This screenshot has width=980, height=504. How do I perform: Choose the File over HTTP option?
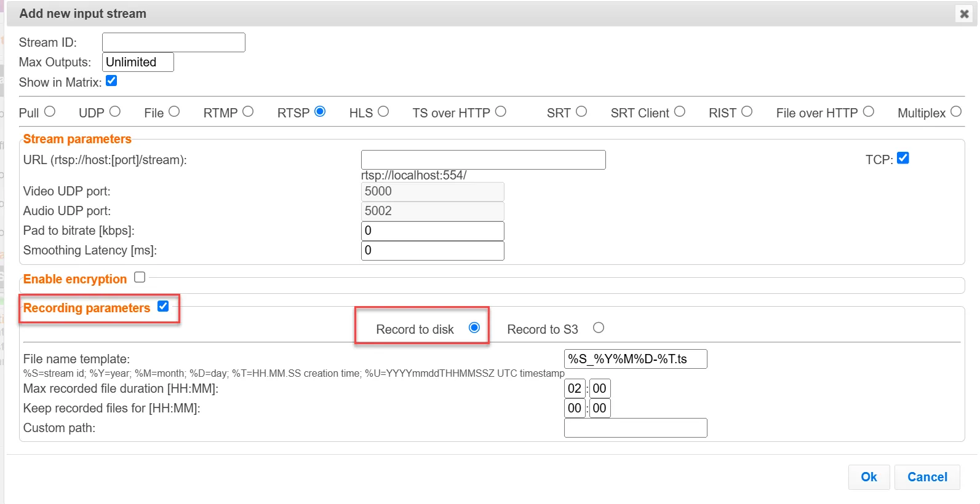(868, 111)
